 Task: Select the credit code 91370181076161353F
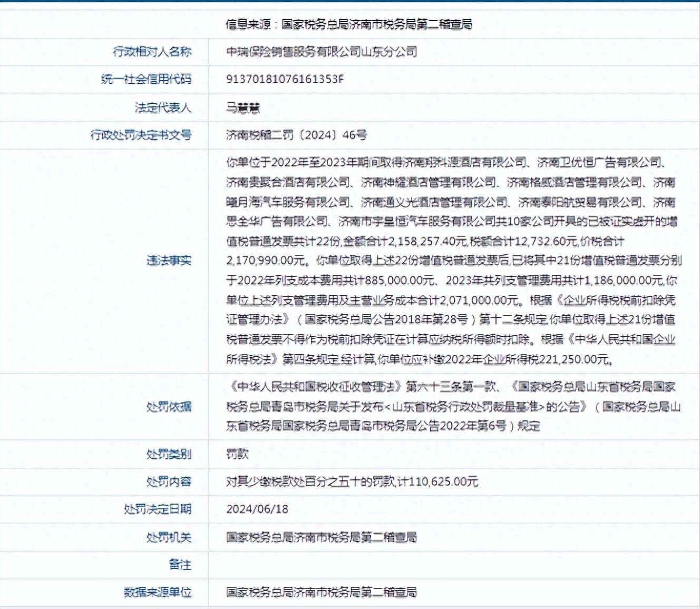[285, 80]
